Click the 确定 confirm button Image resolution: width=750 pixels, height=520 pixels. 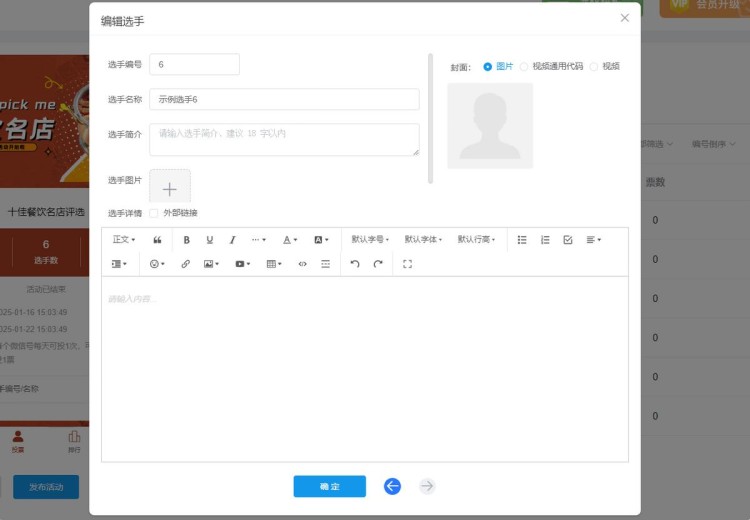[x=329, y=486]
